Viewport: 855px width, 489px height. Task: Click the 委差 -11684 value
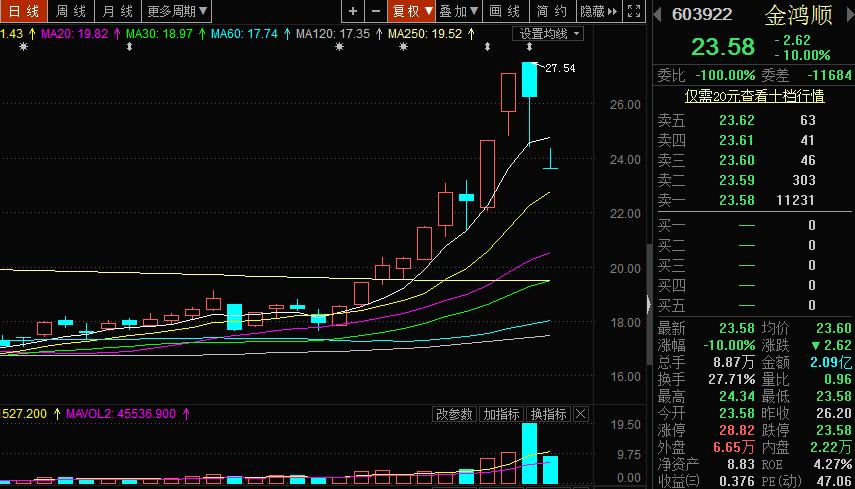829,75
